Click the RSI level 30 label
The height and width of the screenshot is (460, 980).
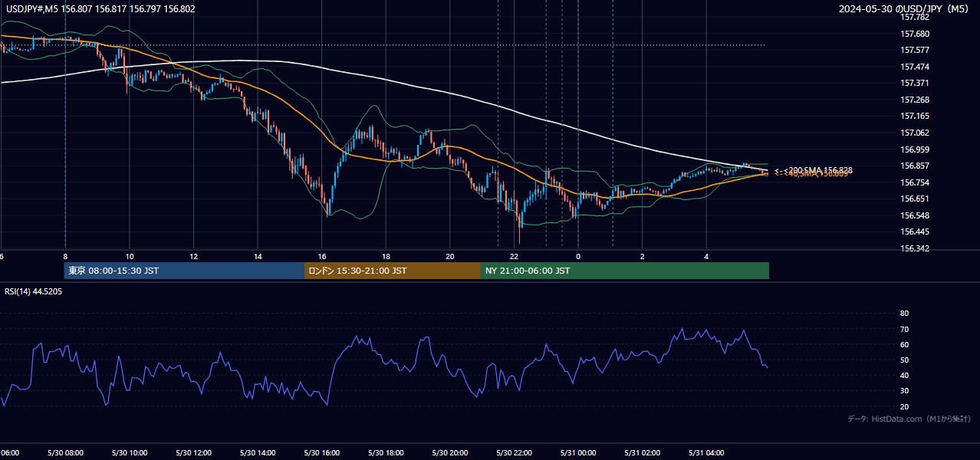click(x=904, y=390)
